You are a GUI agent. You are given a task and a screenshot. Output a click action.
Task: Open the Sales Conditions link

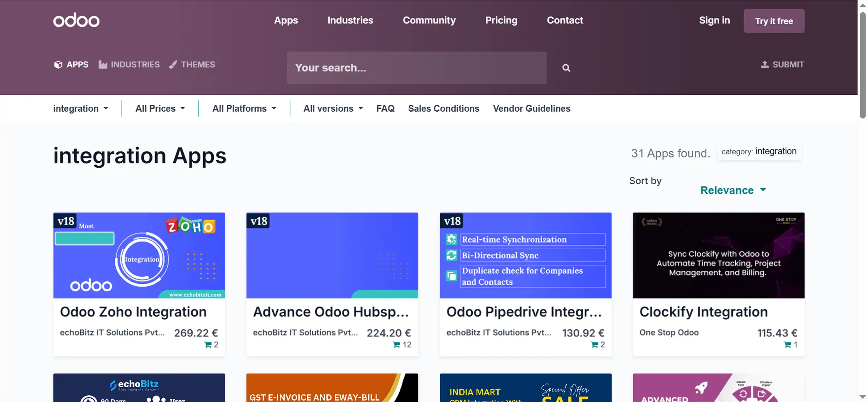(x=443, y=108)
